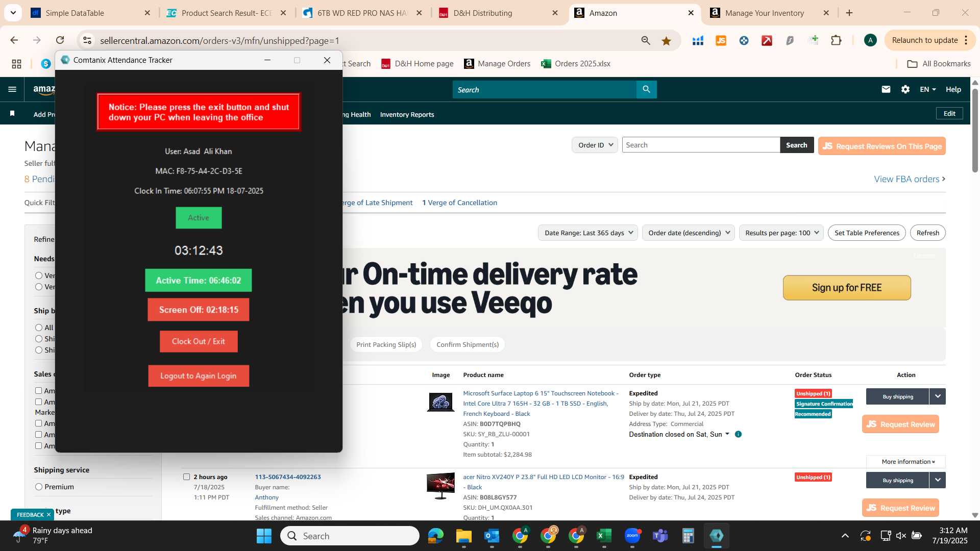Image resolution: width=980 pixels, height=551 pixels.
Task: Open the EN language dropdown
Action: coord(928,89)
